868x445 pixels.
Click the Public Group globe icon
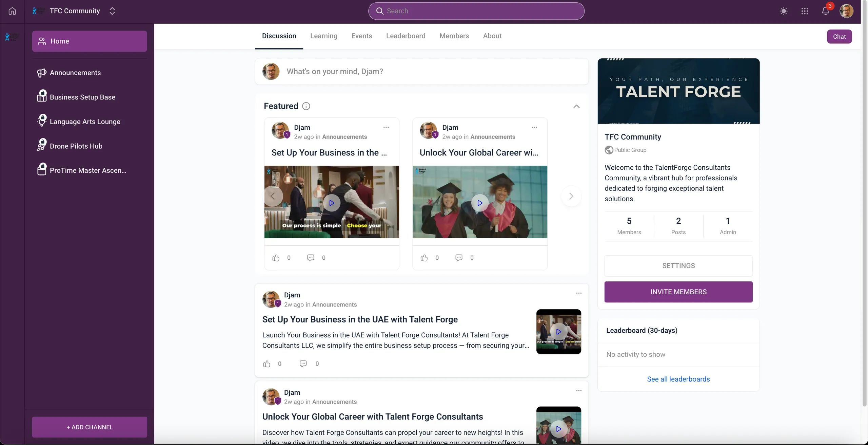(x=609, y=150)
